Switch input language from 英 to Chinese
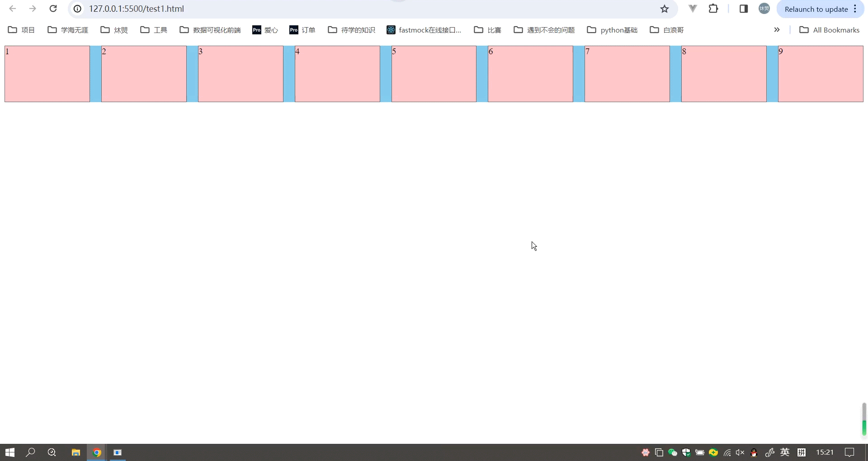868x461 pixels. coord(785,452)
